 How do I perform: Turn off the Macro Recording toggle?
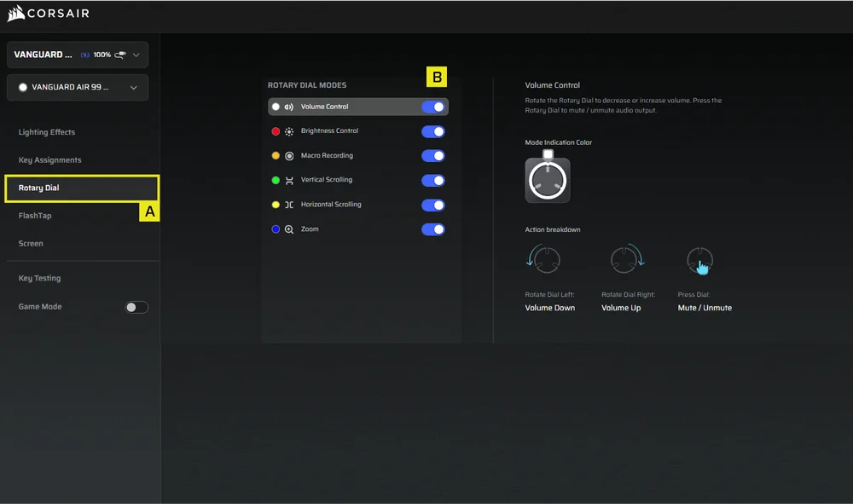pyautogui.click(x=433, y=156)
